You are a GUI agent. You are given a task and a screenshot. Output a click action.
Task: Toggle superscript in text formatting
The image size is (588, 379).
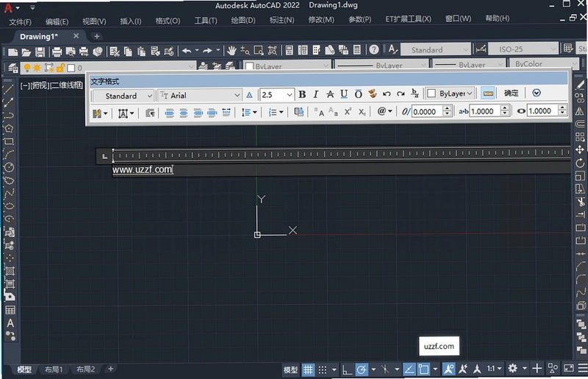pyautogui.click(x=348, y=112)
